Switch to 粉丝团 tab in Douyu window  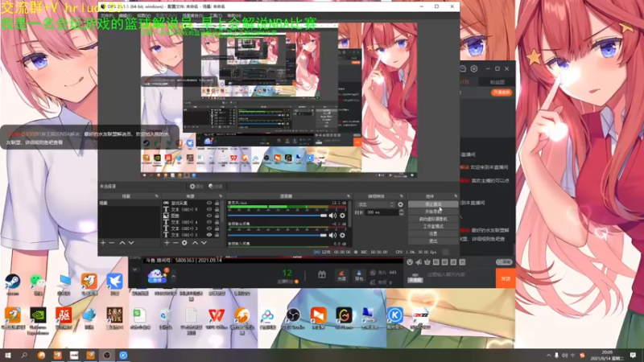[x=497, y=82]
